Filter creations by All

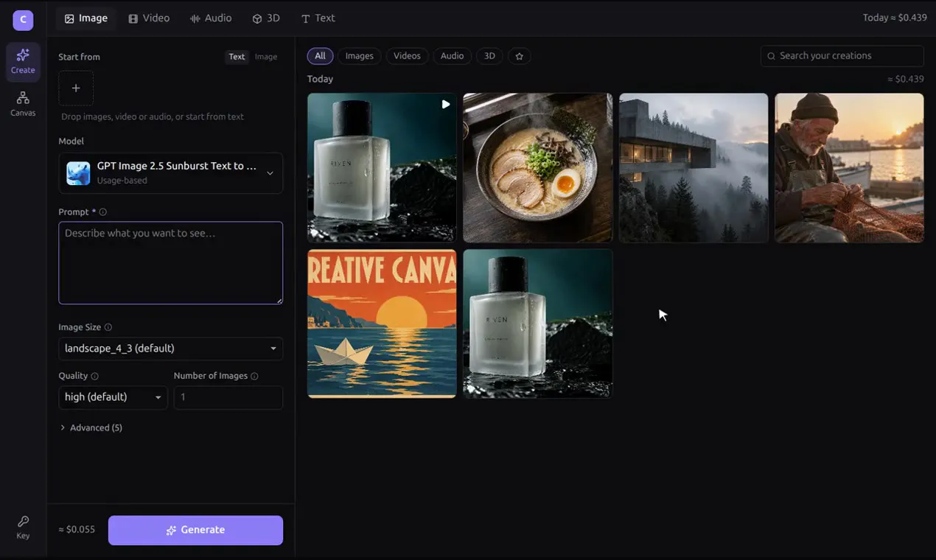pyautogui.click(x=320, y=56)
